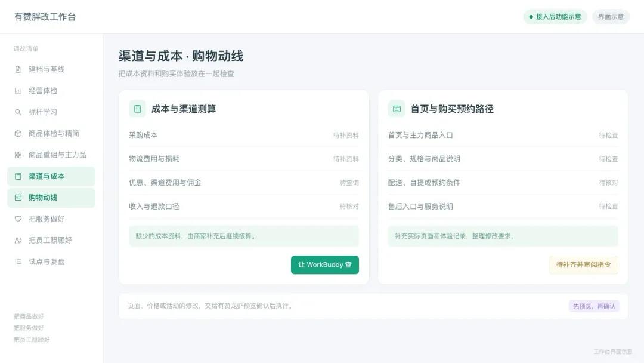Image resolution: width=644 pixels, height=363 pixels.
Task: Click the people icon beside 把员工照顾好
Action: 18,241
